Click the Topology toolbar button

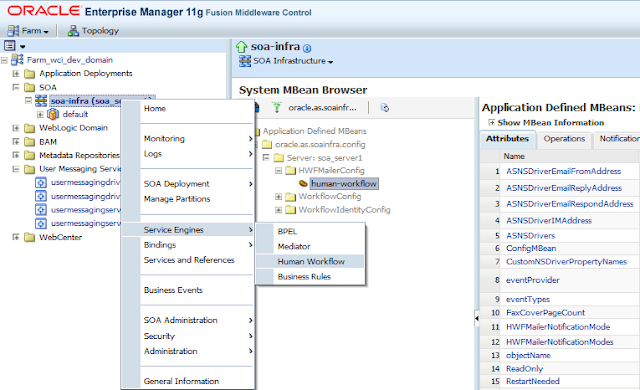[93, 31]
